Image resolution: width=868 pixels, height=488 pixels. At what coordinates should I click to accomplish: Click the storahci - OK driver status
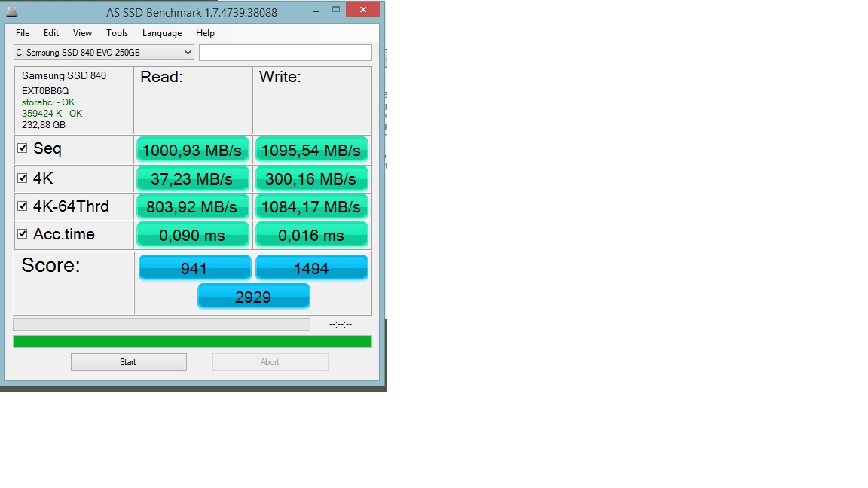click(48, 102)
